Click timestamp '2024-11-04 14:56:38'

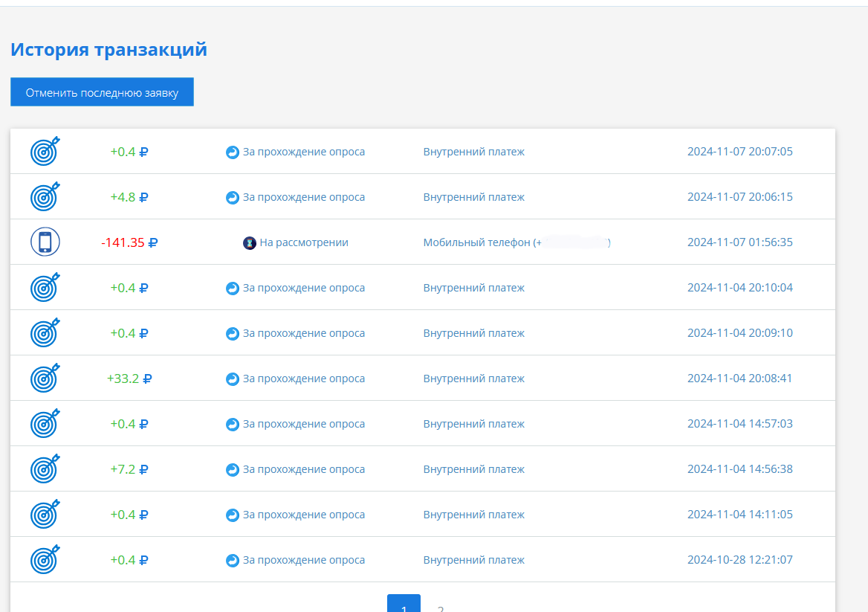[739, 469]
